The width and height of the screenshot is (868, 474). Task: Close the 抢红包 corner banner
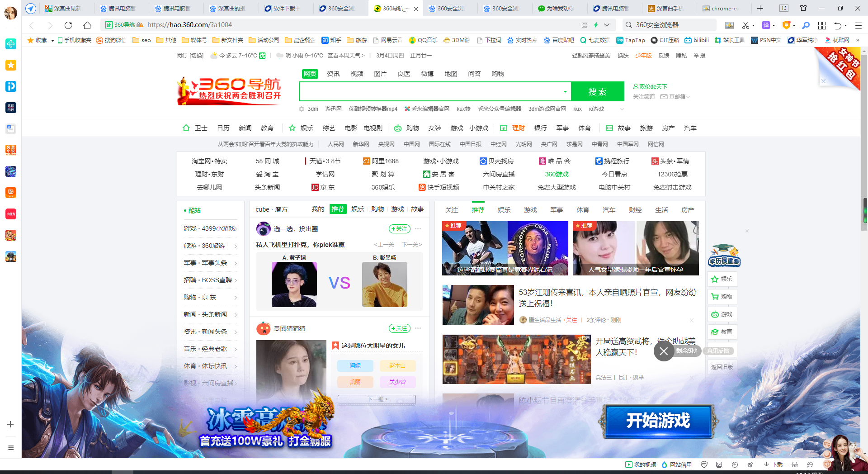(823, 81)
